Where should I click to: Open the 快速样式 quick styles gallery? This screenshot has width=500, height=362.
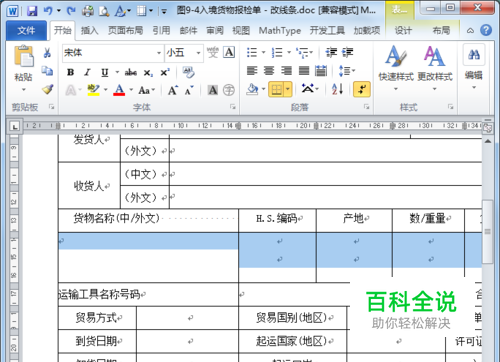396,68
